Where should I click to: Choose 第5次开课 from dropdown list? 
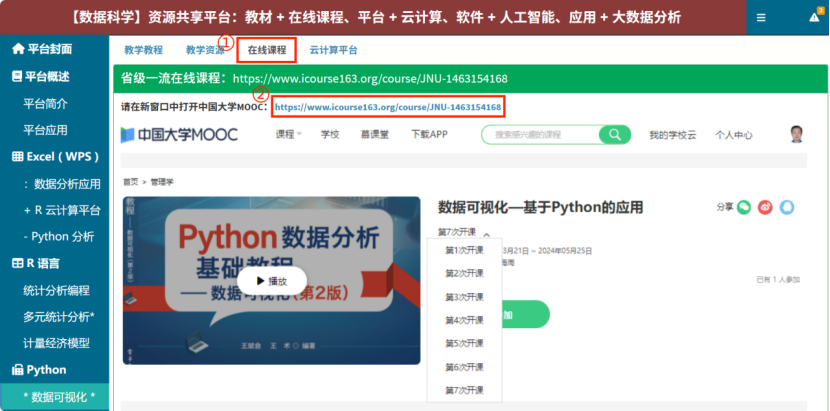pos(464,343)
